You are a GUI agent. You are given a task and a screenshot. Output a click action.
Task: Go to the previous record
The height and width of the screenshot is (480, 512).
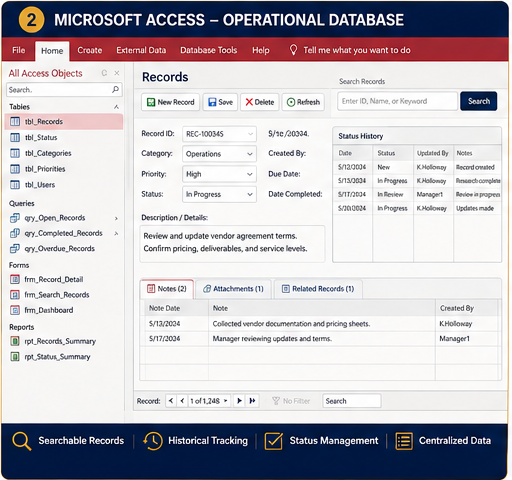(182, 401)
